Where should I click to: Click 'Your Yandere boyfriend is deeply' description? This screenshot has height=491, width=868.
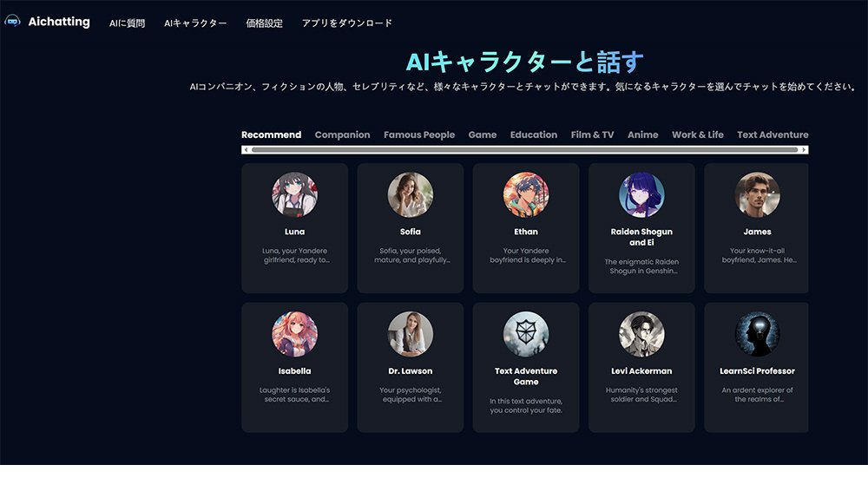[x=527, y=255]
